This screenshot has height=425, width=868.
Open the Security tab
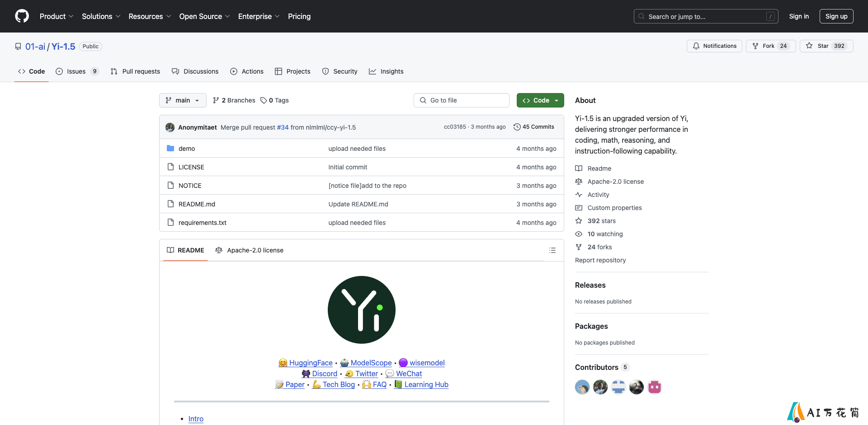coord(340,71)
